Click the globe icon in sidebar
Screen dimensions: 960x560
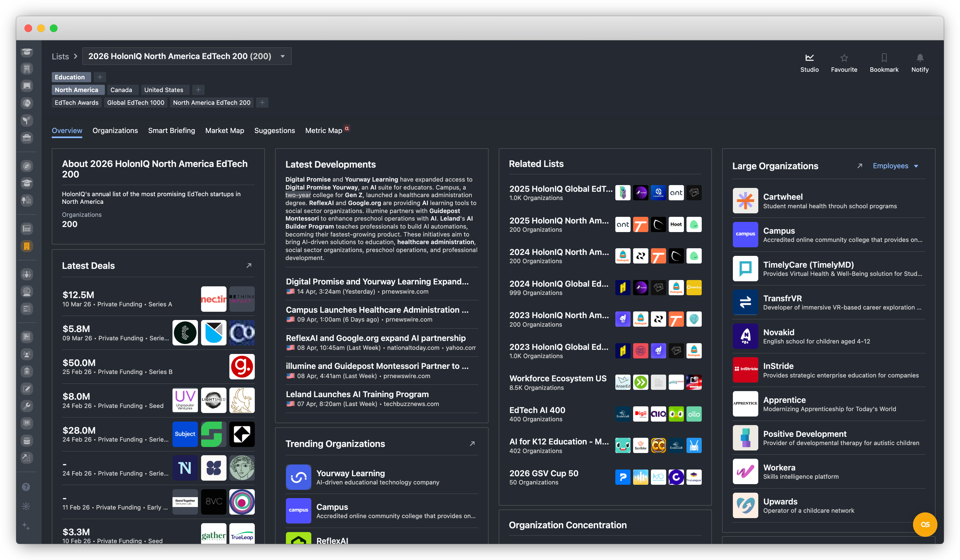(27, 103)
